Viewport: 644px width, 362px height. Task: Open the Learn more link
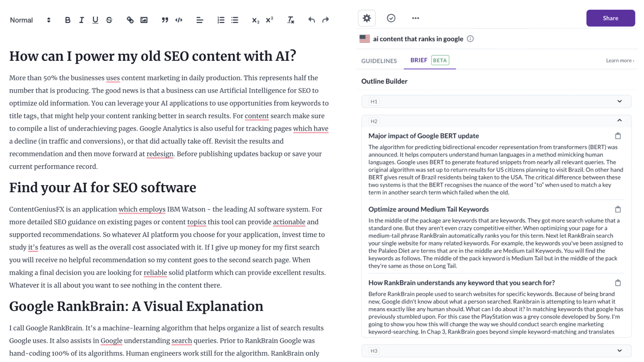[x=620, y=60]
